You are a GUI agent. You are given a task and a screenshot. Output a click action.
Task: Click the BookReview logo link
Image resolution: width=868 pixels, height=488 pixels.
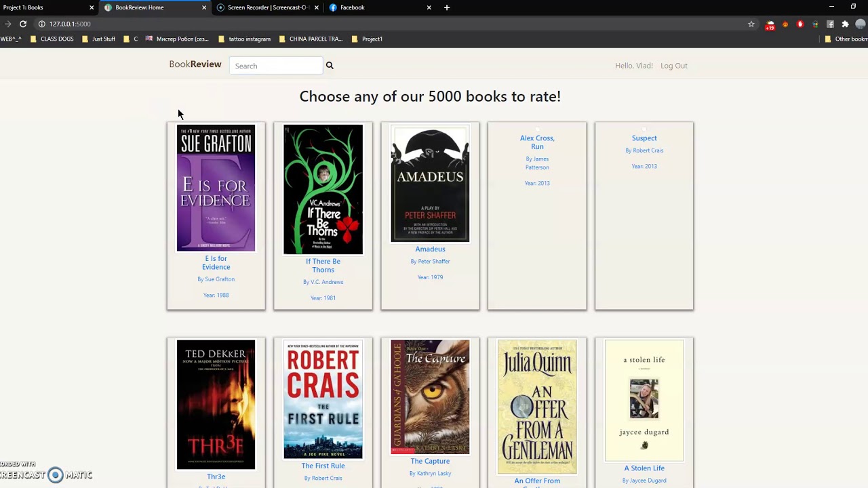tap(195, 64)
